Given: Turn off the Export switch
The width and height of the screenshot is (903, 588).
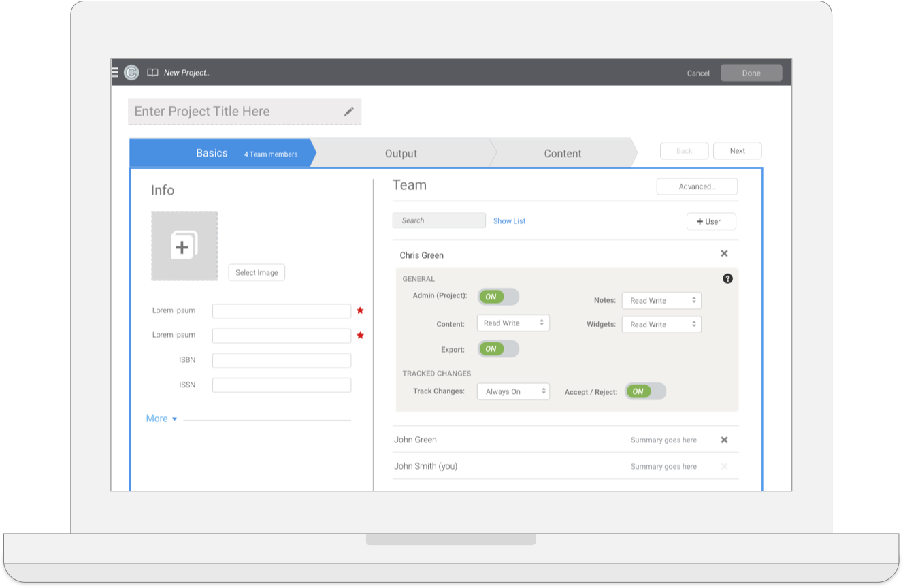Looking at the screenshot, I should point(498,349).
